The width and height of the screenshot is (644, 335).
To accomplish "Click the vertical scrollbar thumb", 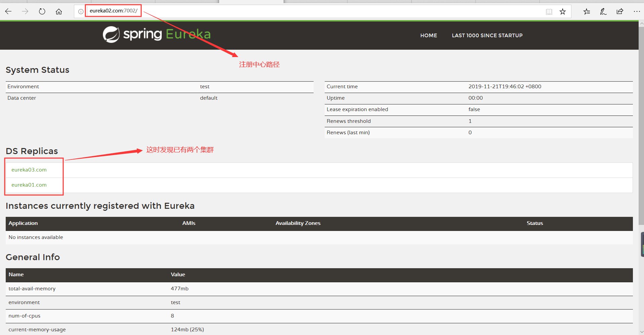I will point(641,126).
